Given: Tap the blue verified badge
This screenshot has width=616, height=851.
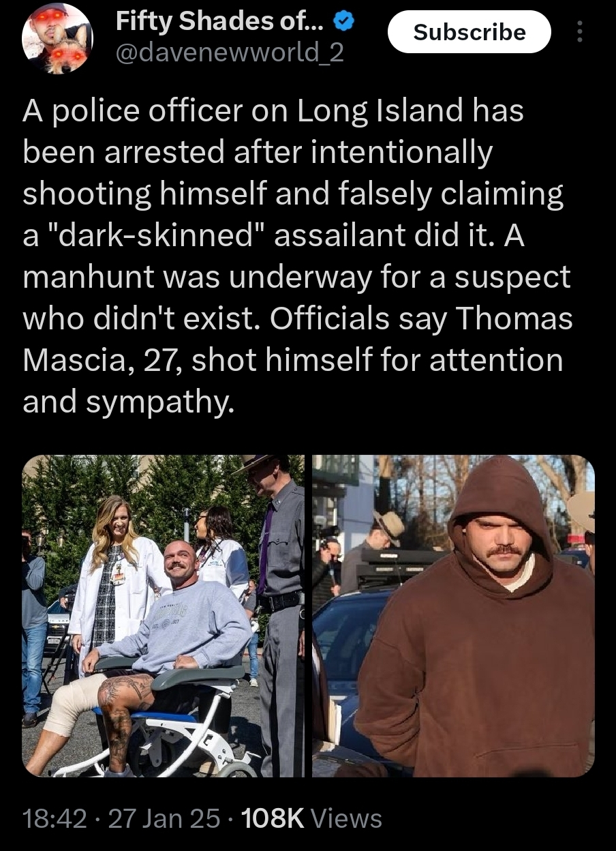Looking at the screenshot, I should click(343, 21).
